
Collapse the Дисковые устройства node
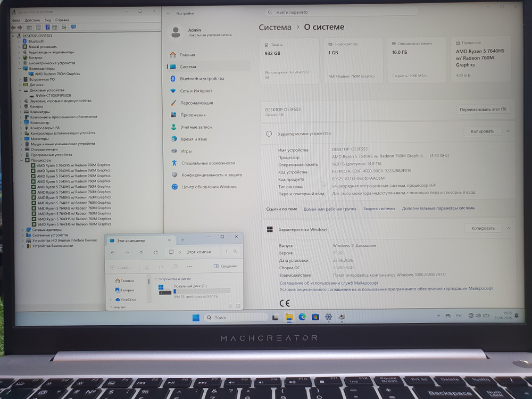click(x=20, y=90)
